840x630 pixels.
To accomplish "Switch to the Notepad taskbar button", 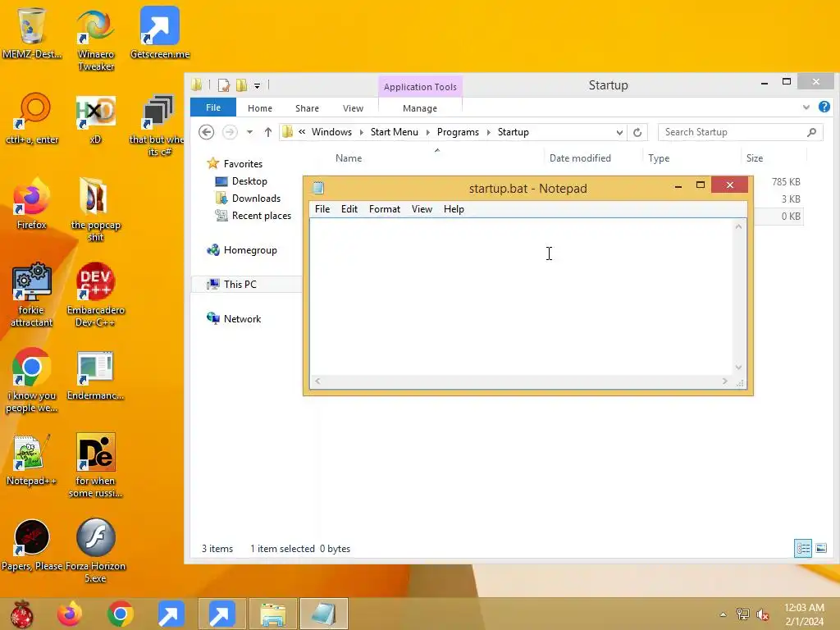I will point(323,614).
